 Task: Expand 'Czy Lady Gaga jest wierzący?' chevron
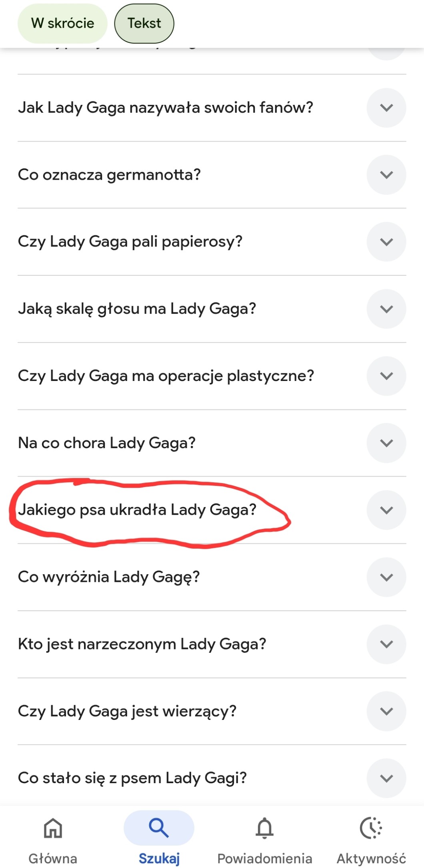[386, 711]
